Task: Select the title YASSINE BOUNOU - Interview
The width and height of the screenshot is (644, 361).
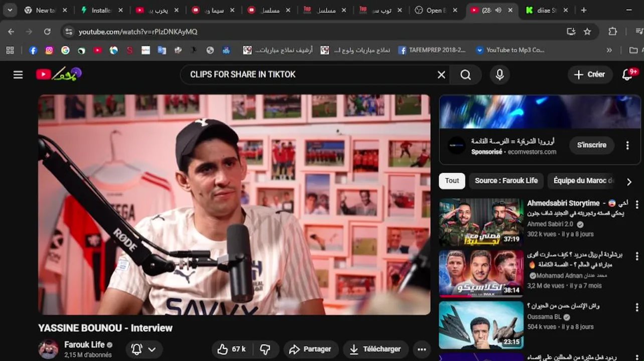Action: point(105,328)
